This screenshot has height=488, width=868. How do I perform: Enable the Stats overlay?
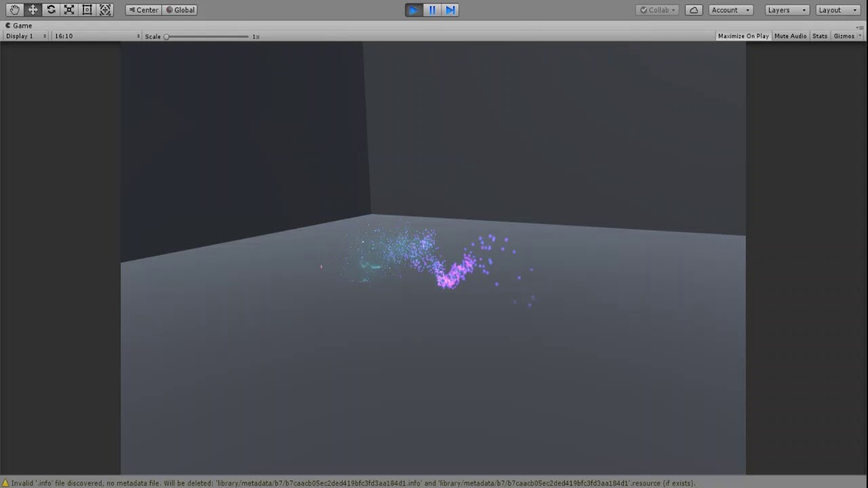coord(820,36)
